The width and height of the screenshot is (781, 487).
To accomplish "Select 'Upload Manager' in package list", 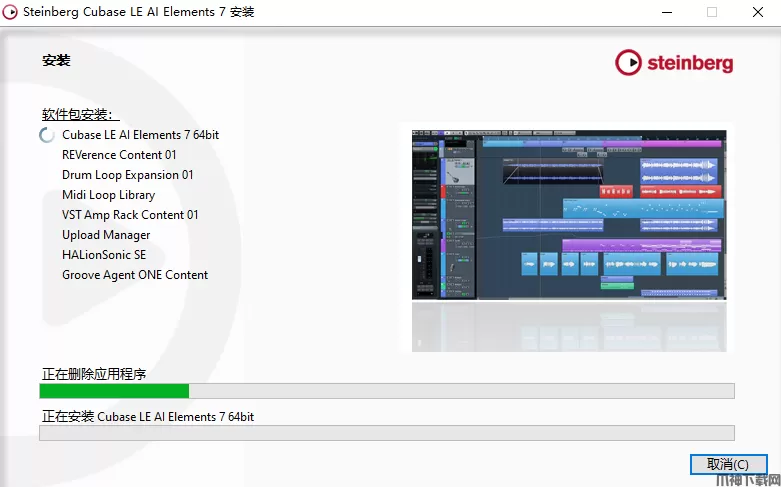I will 106,235.
